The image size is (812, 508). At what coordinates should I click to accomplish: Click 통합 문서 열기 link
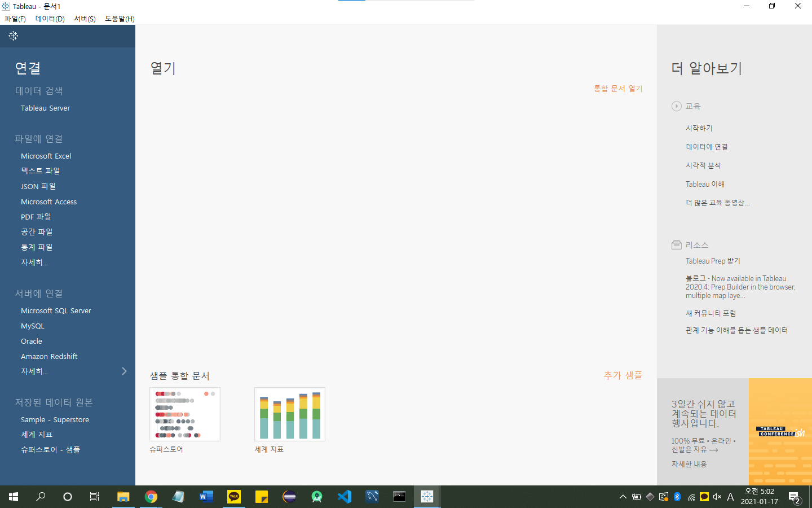click(x=618, y=89)
